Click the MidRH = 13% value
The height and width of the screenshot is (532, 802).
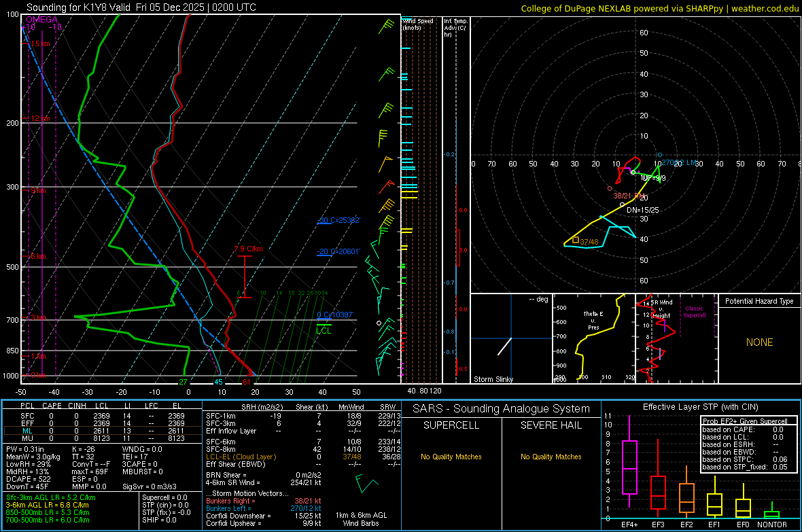click(x=28, y=472)
